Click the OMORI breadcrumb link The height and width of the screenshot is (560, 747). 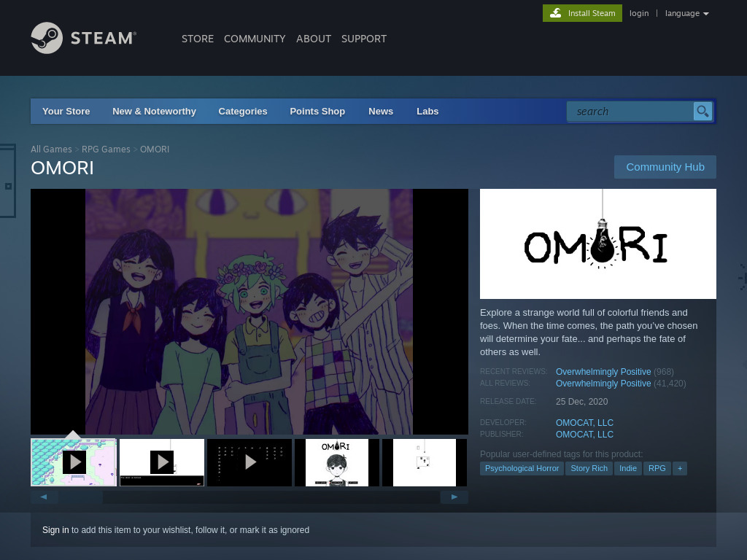click(x=155, y=149)
